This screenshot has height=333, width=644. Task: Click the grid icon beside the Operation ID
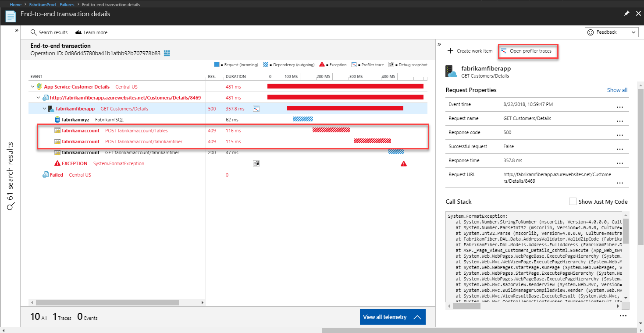[166, 53]
